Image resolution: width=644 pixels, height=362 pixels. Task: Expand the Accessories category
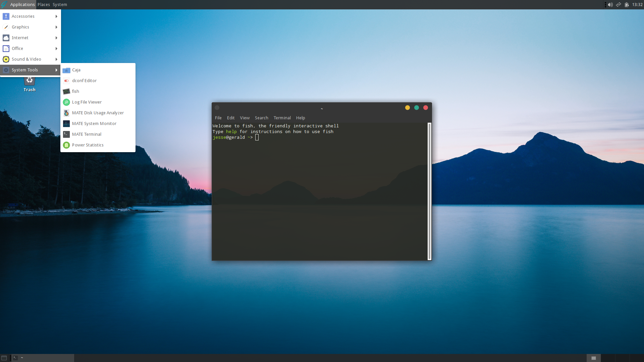click(x=31, y=16)
